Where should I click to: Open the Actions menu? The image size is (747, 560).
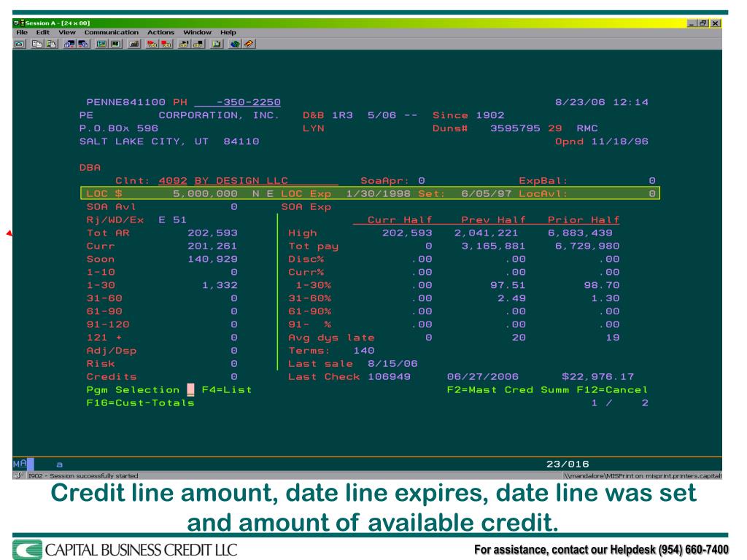(160, 32)
